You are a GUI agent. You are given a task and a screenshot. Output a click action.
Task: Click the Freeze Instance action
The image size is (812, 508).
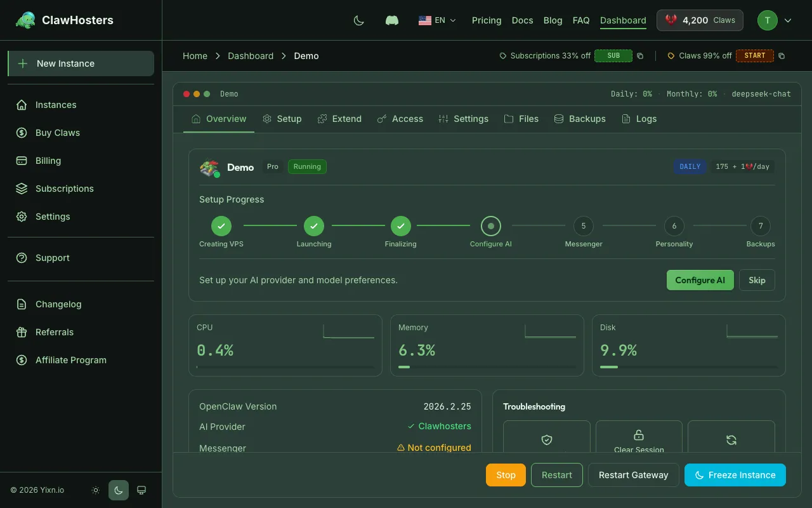735,475
